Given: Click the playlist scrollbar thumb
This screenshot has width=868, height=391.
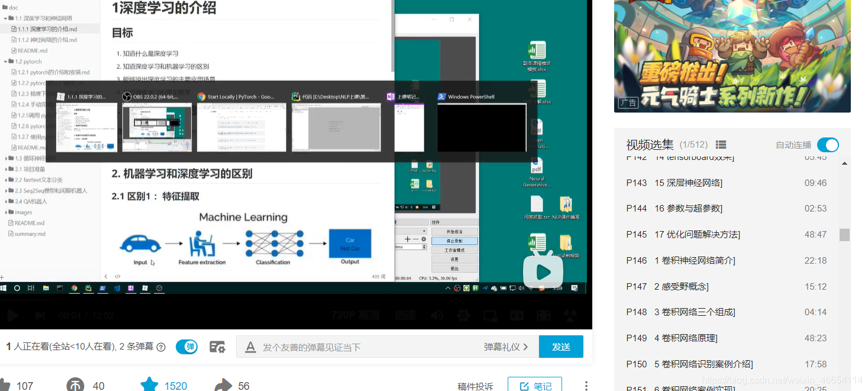Looking at the screenshot, I should [x=844, y=235].
